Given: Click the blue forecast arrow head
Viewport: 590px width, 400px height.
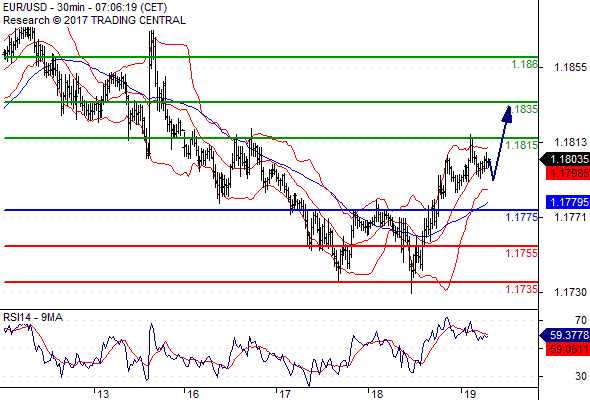Looking at the screenshot, I should [507, 114].
